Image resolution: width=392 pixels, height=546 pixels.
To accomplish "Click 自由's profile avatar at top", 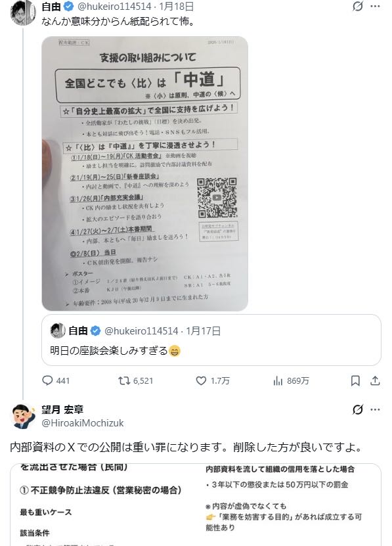I will tap(23, 13).
